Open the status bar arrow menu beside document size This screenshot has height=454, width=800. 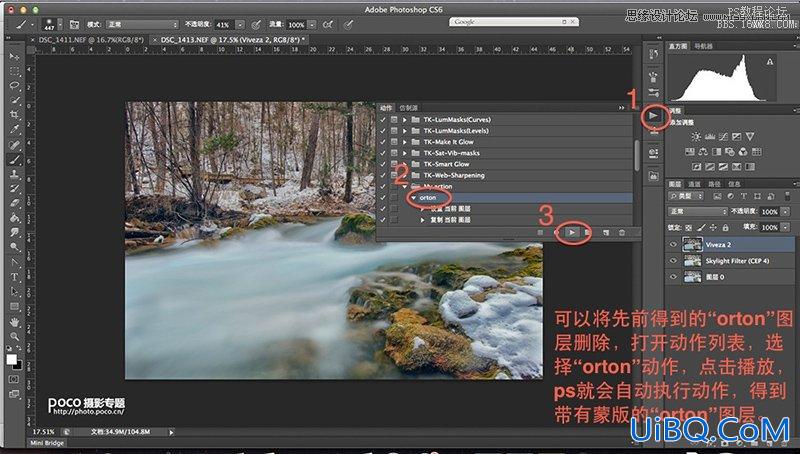pyautogui.click(x=171, y=432)
